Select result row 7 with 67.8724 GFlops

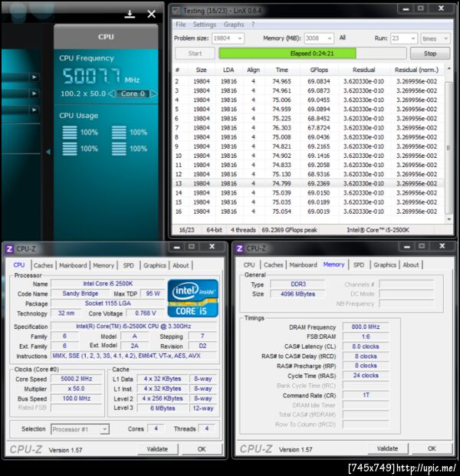(x=308, y=128)
